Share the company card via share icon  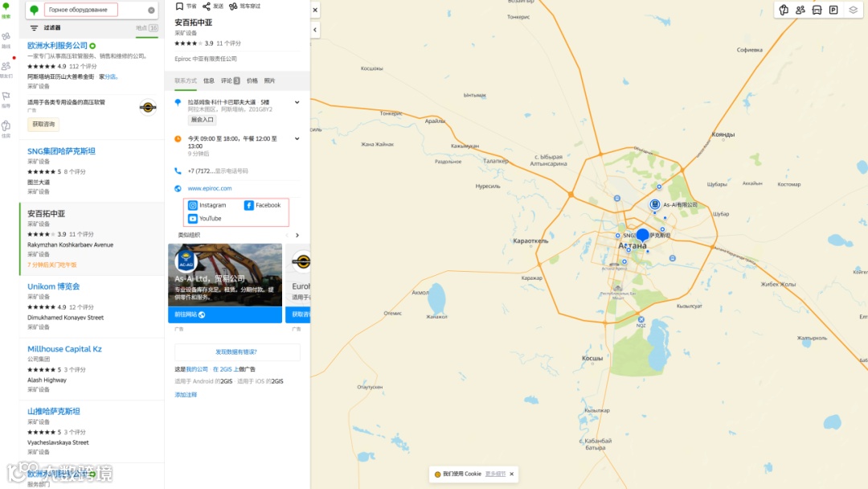(207, 6)
